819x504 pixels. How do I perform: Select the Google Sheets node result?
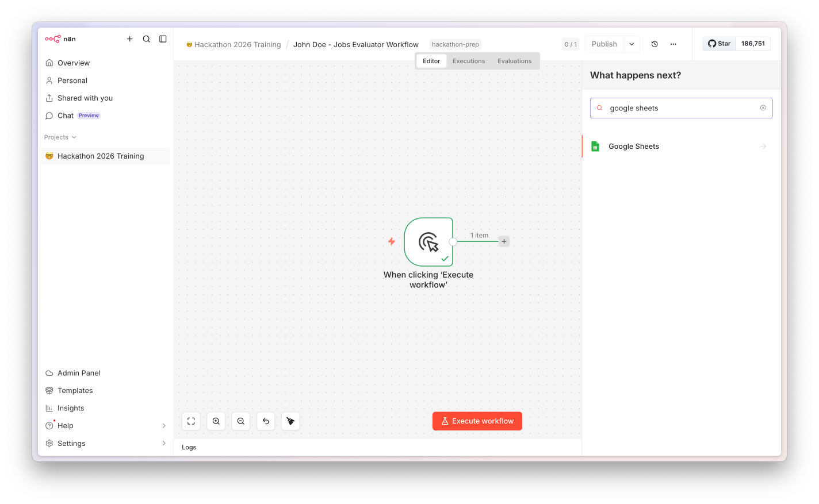click(x=682, y=147)
